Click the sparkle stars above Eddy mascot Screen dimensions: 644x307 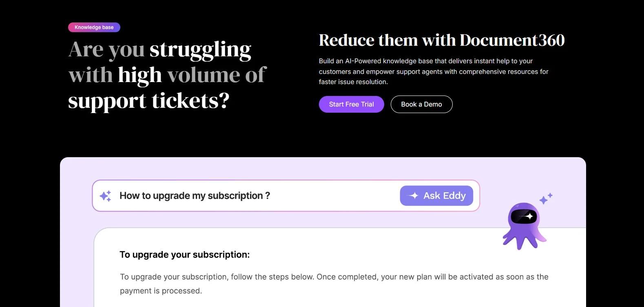(x=546, y=198)
